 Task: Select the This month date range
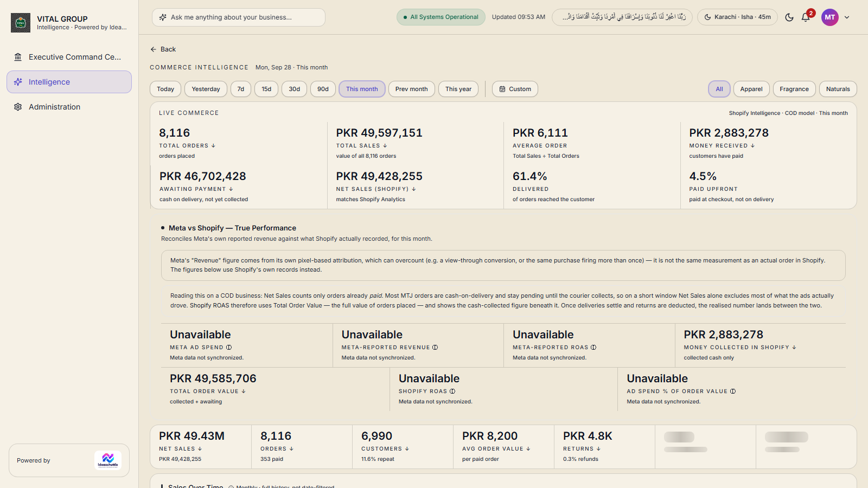362,89
